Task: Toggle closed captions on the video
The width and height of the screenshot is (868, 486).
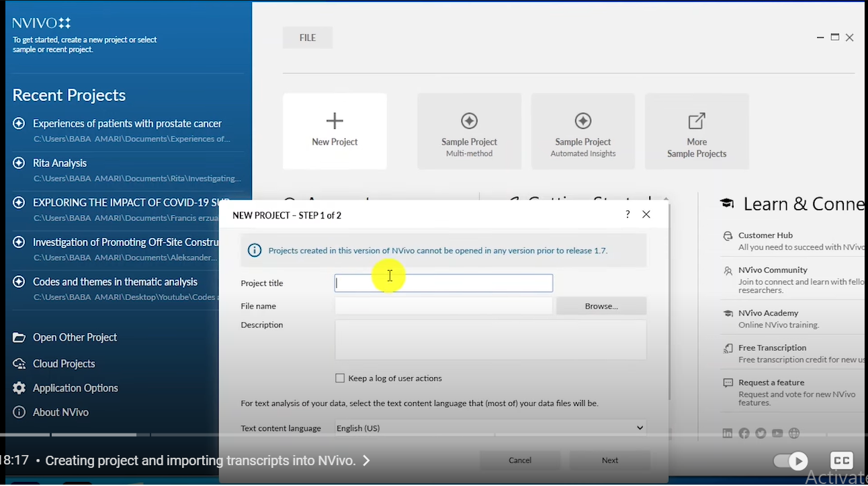Action: 841,460
